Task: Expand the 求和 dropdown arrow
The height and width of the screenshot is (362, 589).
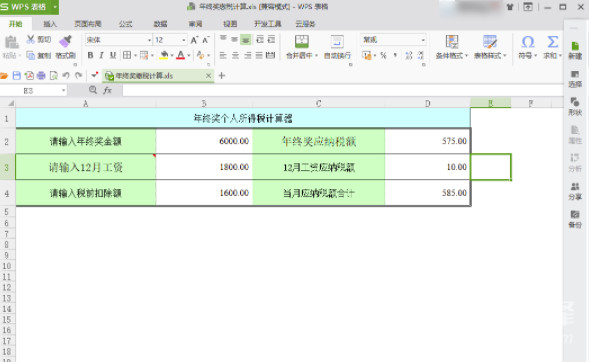Action: [x=560, y=56]
